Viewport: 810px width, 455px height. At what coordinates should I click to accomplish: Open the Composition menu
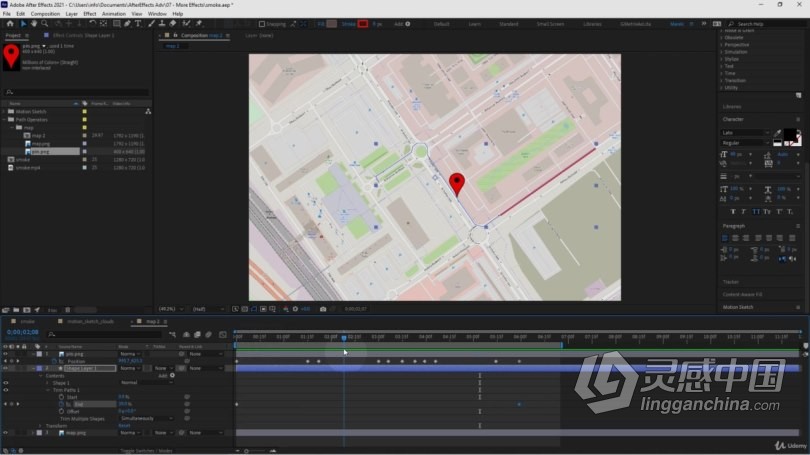pyautogui.click(x=45, y=14)
